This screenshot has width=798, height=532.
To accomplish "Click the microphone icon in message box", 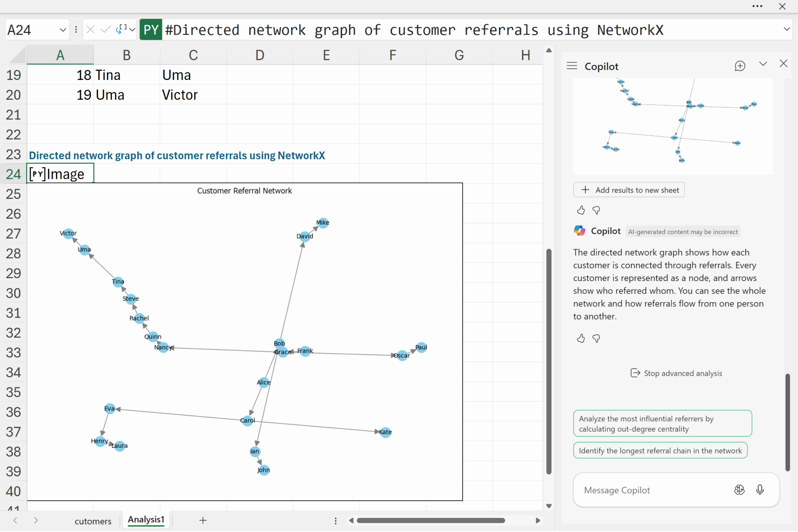I will tap(759, 490).
